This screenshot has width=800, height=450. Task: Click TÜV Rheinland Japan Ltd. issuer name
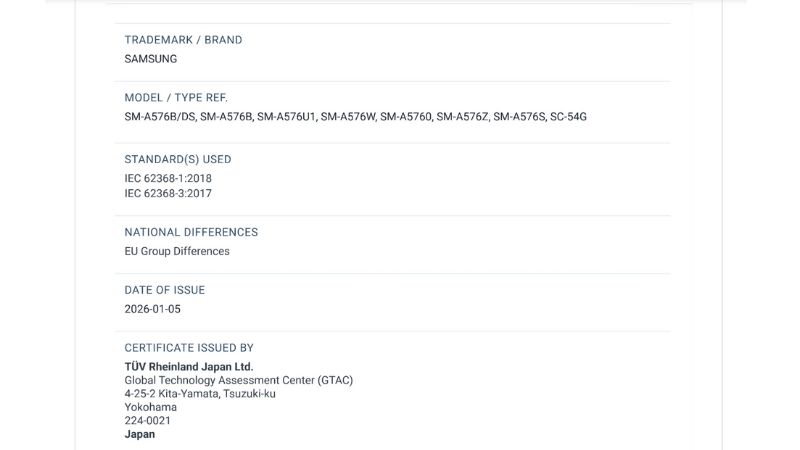pos(189,367)
